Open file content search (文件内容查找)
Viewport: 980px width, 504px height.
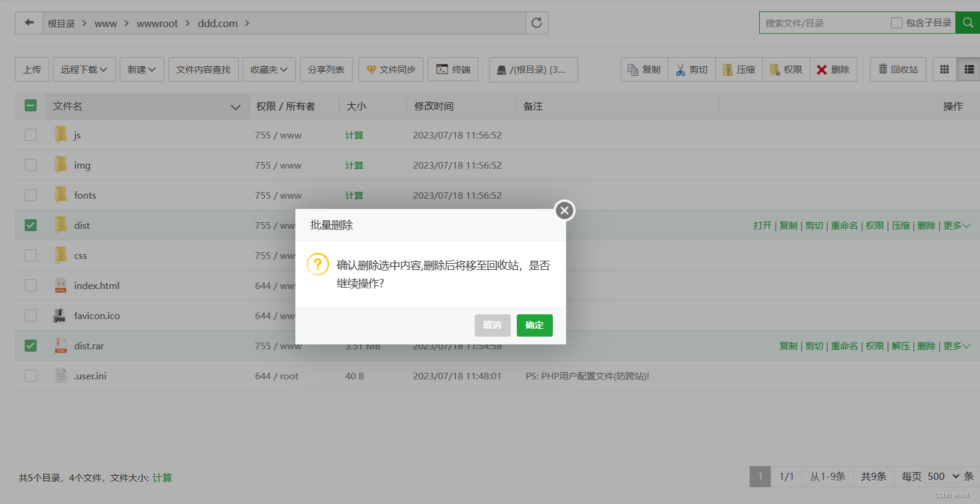tap(203, 70)
